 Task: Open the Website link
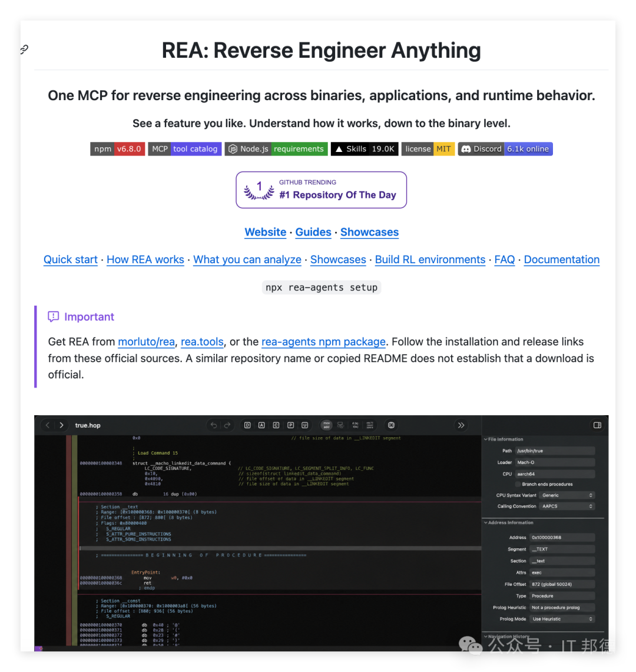265,232
